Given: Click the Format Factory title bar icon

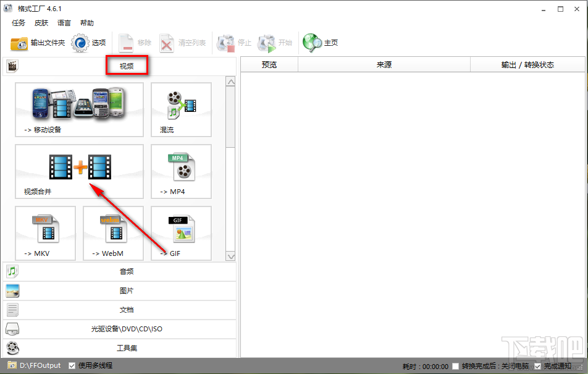Looking at the screenshot, I should click(x=8, y=8).
